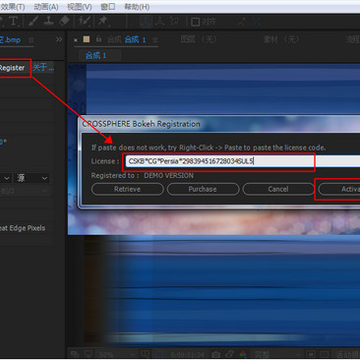This screenshot has height=360, width=360.
Task: Open the .bmp effect panel options menu
Action: pos(31,40)
